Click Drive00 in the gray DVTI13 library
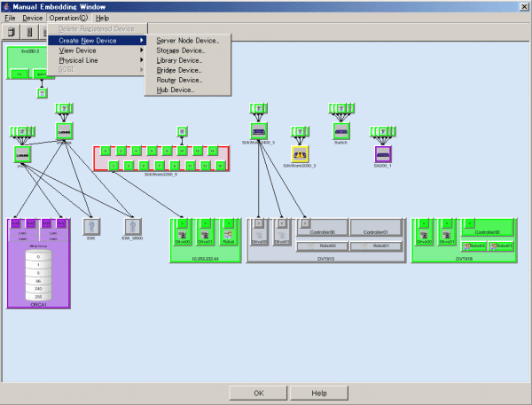Image resolution: width=532 pixels, height=405 pixels. [x=259, y=232]
